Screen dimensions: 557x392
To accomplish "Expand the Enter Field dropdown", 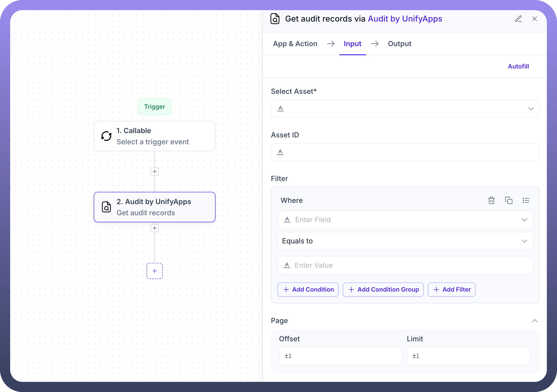I will [x=405, y=220].
